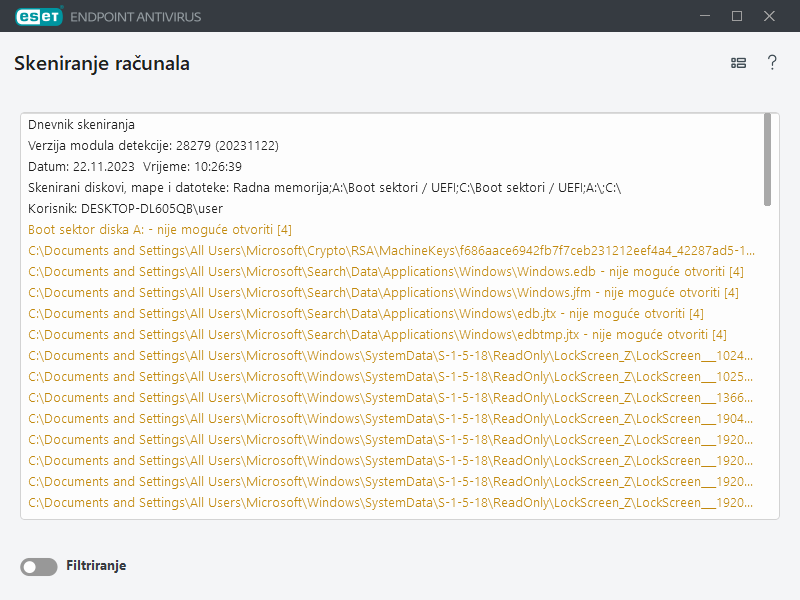Select the MachineKeys log entry line

click(x=390, y=251)
